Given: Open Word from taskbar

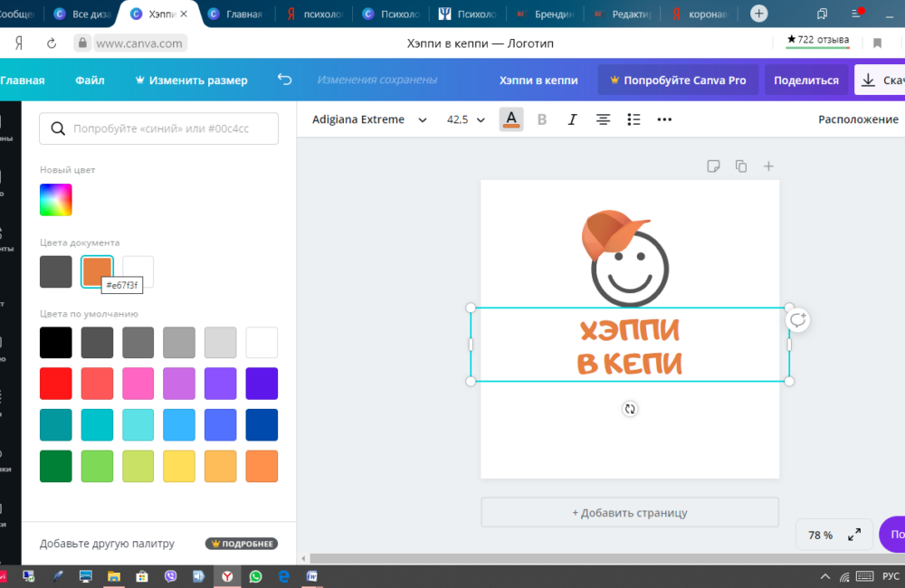Looking at the screenshot, I should 311,576.
